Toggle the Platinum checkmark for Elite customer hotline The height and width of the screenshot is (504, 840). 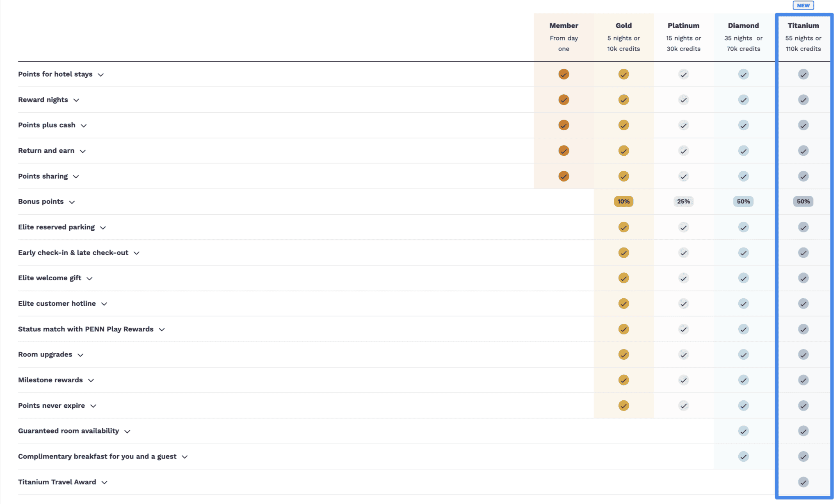coord(683,303)
